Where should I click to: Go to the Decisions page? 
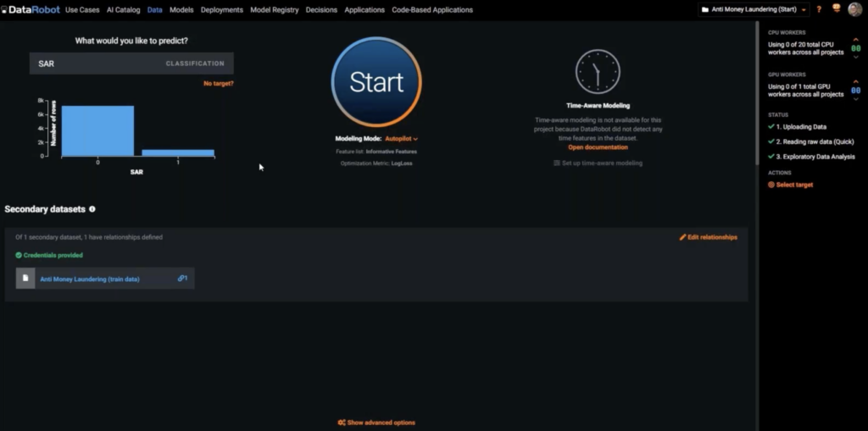(321, 10)
